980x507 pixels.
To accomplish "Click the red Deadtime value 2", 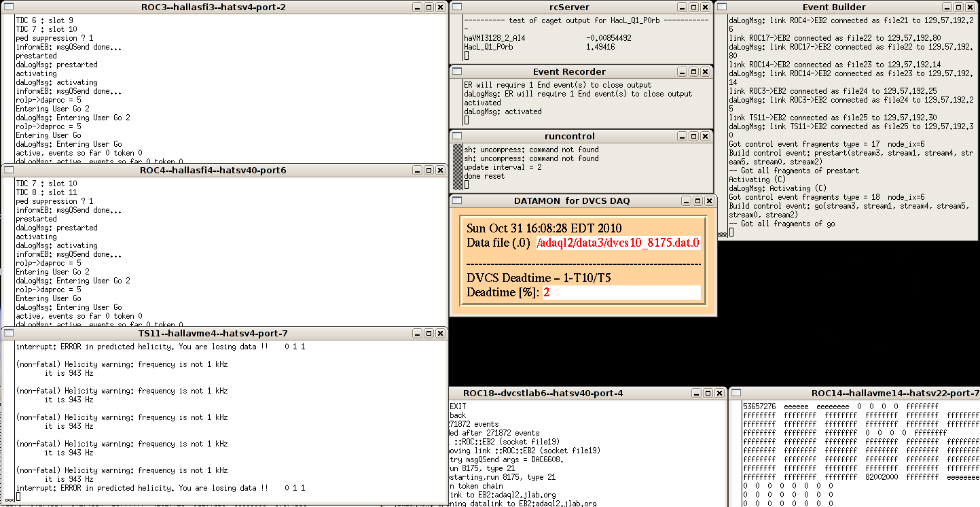I will click(546, 292).
